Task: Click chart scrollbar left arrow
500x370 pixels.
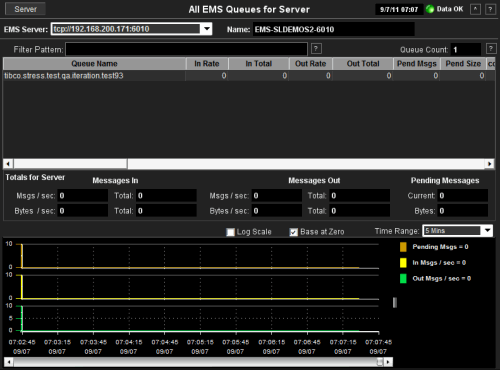Action: pos(9,362)
